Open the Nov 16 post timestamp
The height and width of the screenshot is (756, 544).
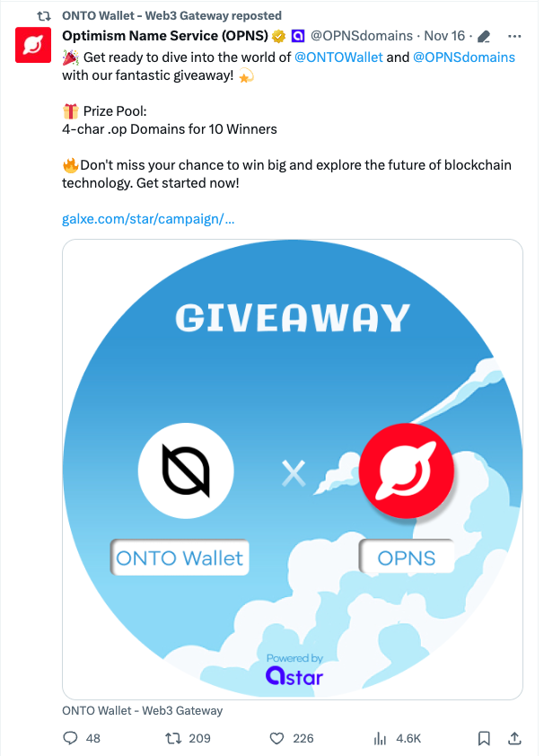444,36
